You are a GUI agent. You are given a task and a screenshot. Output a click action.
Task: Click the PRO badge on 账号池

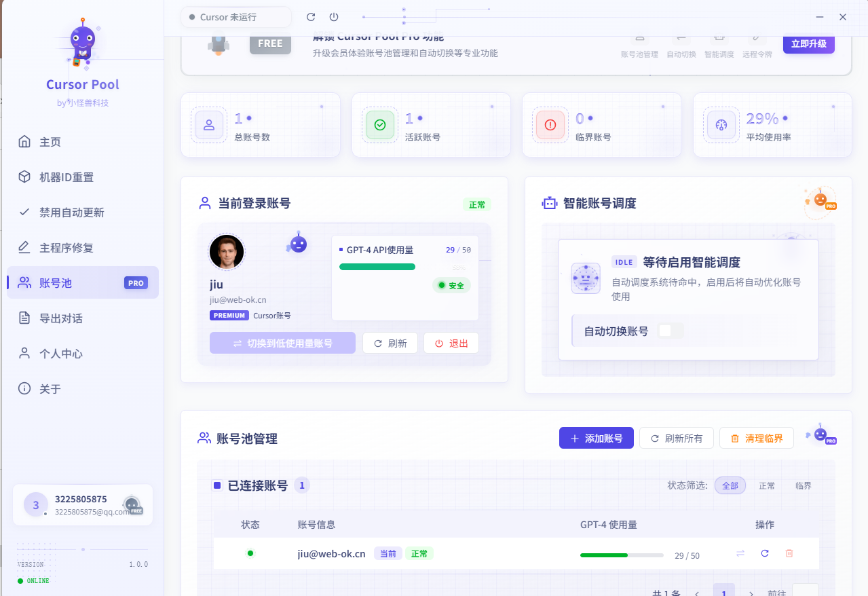point(136,283)
